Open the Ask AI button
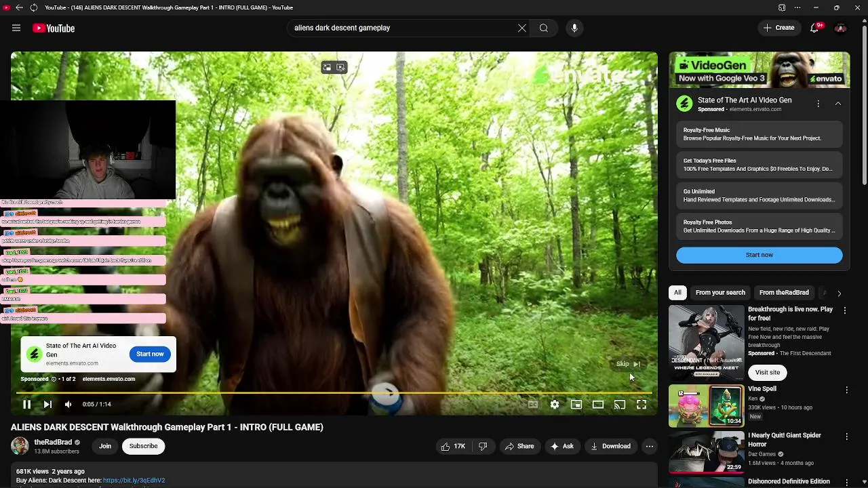The image size is (868, 488). pyautogui.click(x=562, y=446)
